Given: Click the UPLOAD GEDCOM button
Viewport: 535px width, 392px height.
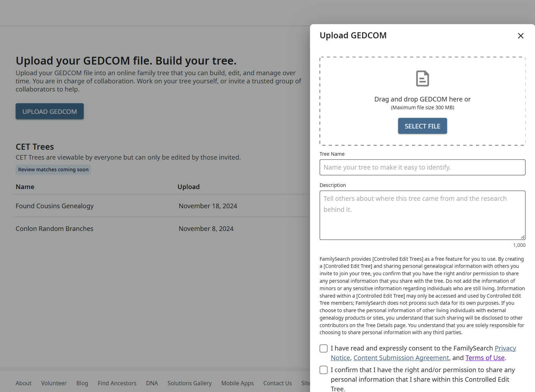Looking at the screenshot, I should pyautogui.click(x=50, y=111).
